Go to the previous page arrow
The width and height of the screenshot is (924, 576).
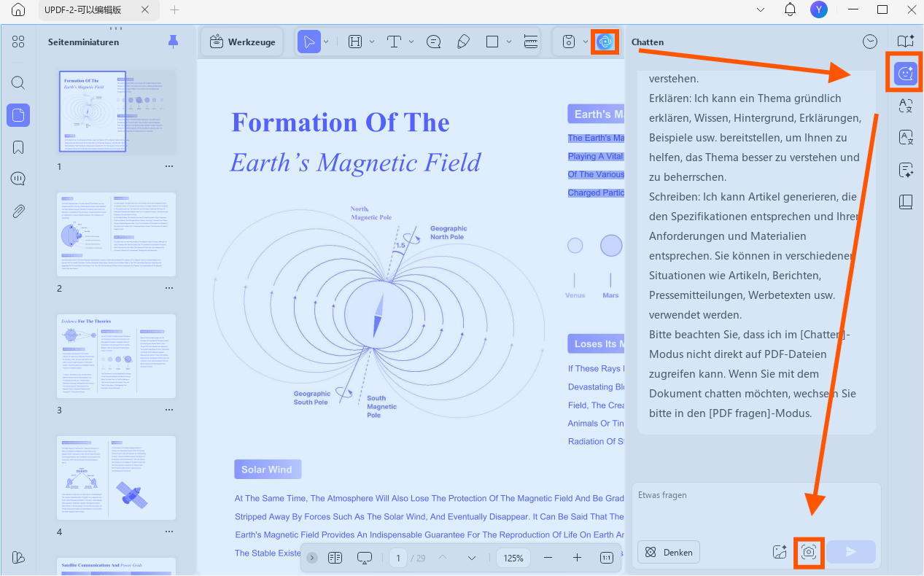[x=442, y=558]
